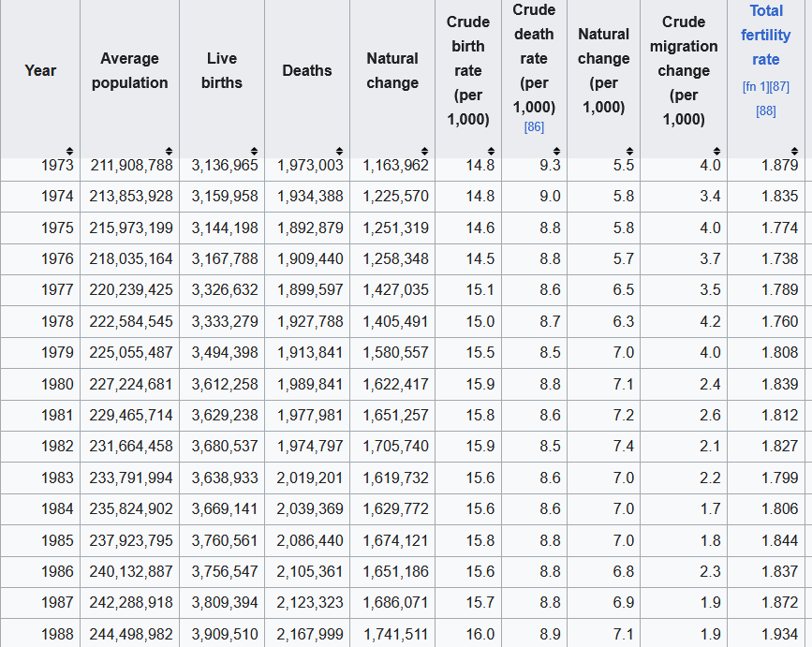The height and width of the screenshot is (647, 812).
Task: Sort by Crude birth rate arrows
Action: [x=491, y=151]
